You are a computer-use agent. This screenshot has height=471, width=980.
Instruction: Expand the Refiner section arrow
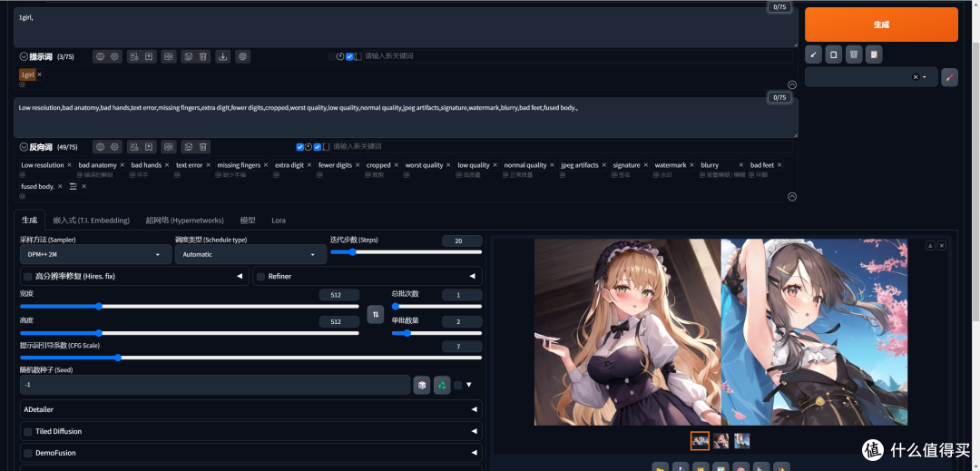(x=472, y=276)
